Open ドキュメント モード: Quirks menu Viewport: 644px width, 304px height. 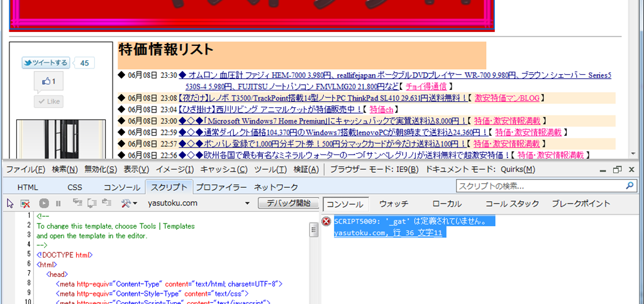click(480, 170)
